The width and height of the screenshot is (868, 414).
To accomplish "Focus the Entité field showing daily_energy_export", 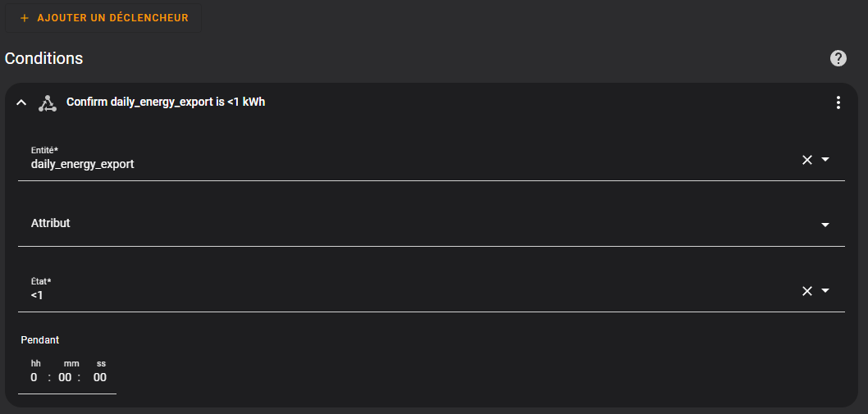I will coord(432,160).
